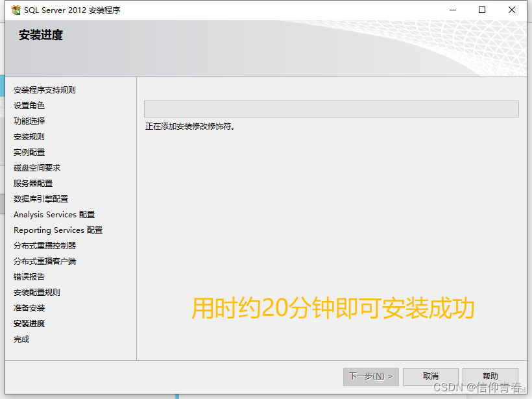Select the 磁盘空间要求 step
Image resolution: width=532 pixels, height=399 pixels.
point(37,168)
